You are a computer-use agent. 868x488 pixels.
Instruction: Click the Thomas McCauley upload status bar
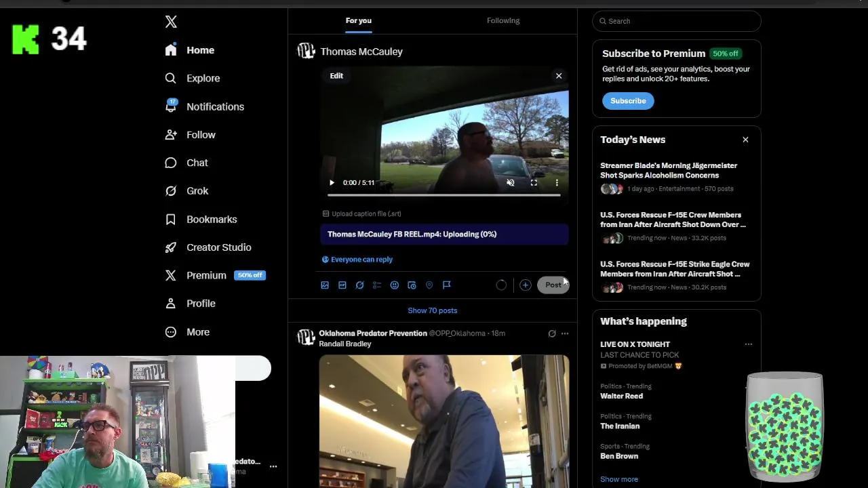444,235
